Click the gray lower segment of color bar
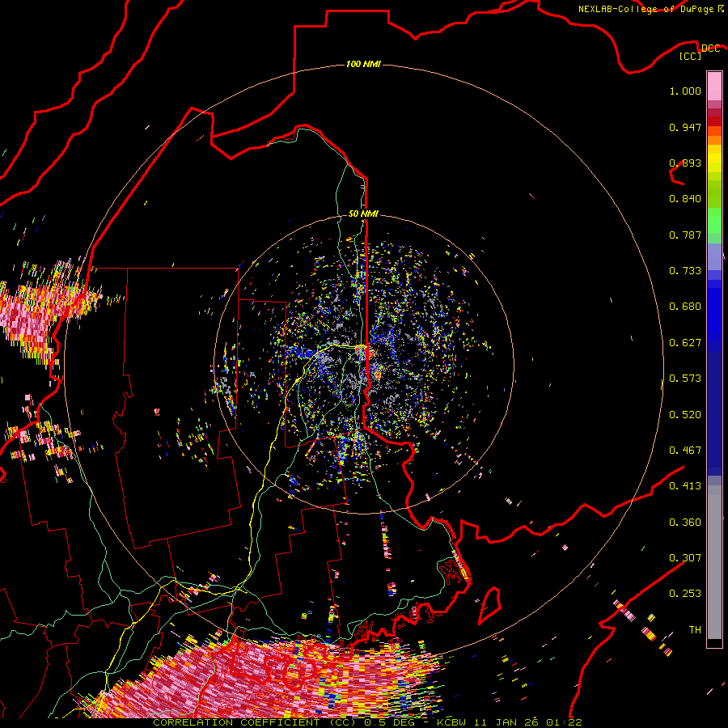This screenshot has height=728, width=728. coord(714,562)
